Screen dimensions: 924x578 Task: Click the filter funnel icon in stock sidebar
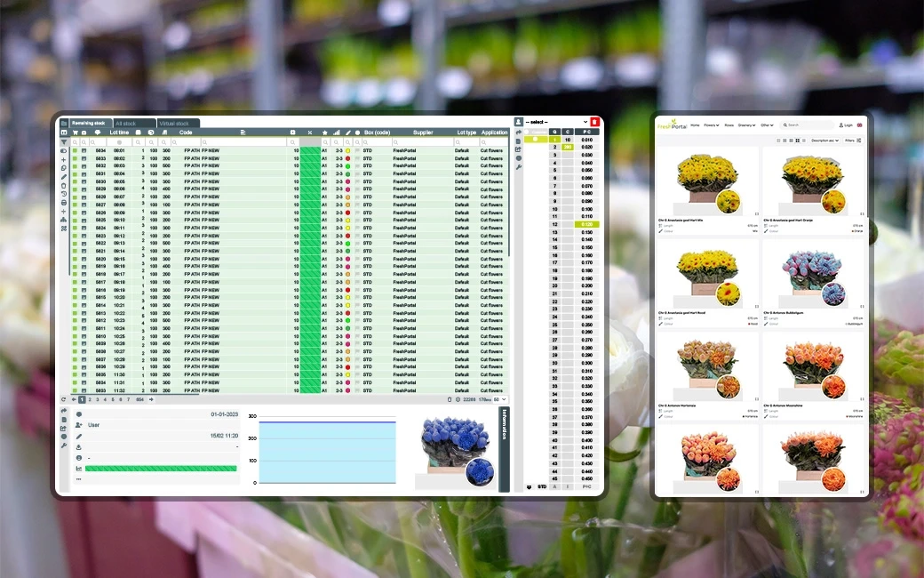(x=64, y=142)
